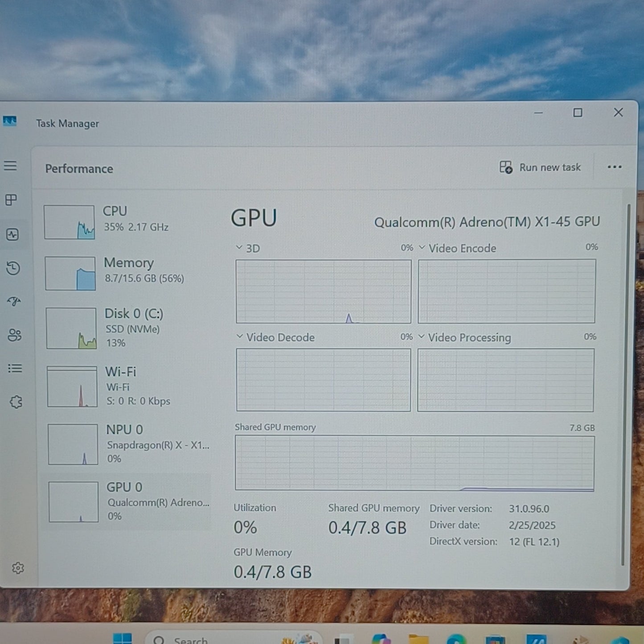The height and width of the screenshot is (644, 644).
Task: Select Disk 0 (C:) in the list
Action: (x=128, y=328)
